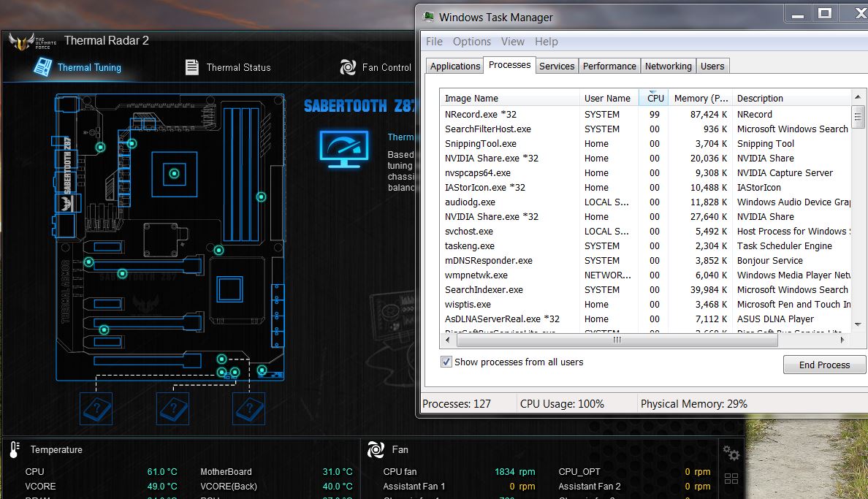The image size is (868, 499).
Task: Click the third question-mark fan slot icon
Action: [x=248, y=408]
